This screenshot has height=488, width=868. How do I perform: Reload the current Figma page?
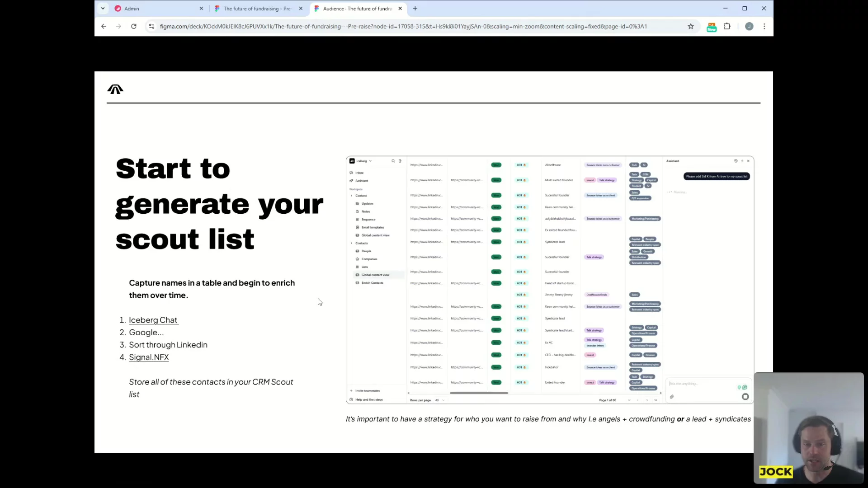pos(134,26)
